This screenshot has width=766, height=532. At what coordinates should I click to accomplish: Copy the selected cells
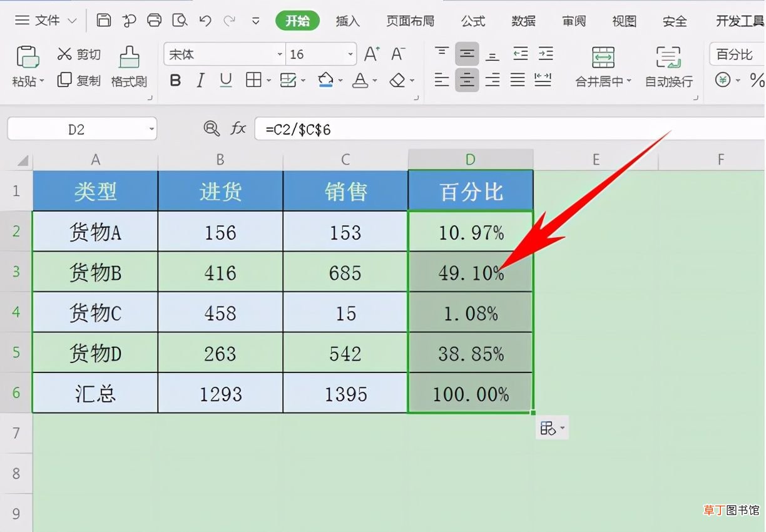click(78, 80)
